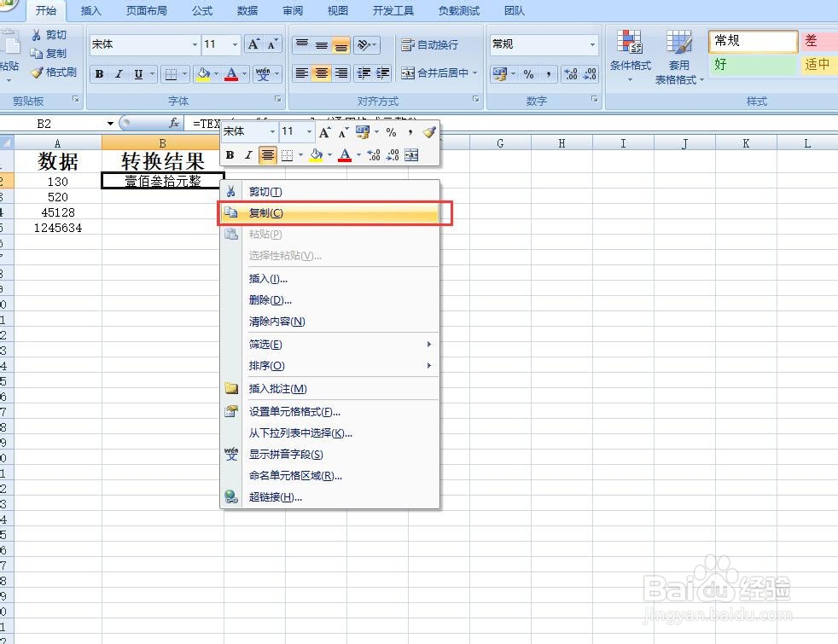Click the ribbon Copy button
The height and width of the screenshot is (644, 838).
pos(48,54)
